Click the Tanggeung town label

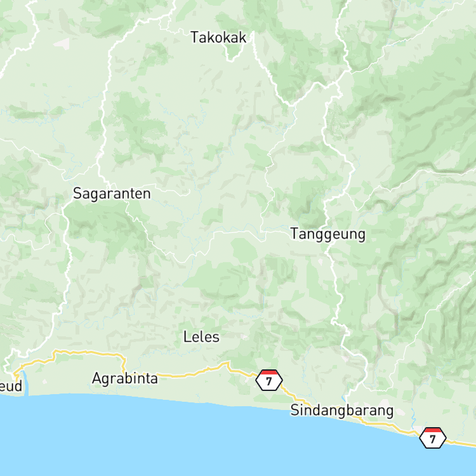click(x=328, y=234)
